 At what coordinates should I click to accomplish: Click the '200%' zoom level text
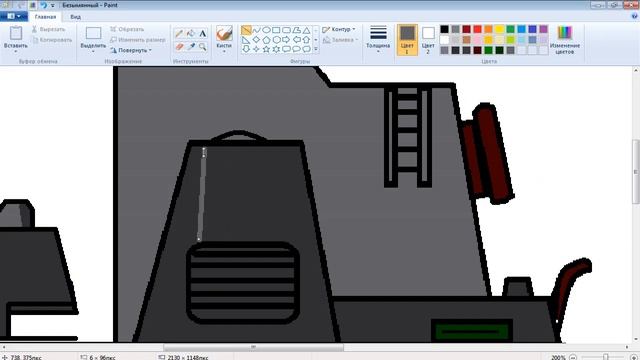pyautogui.click(x=558, y=357)
